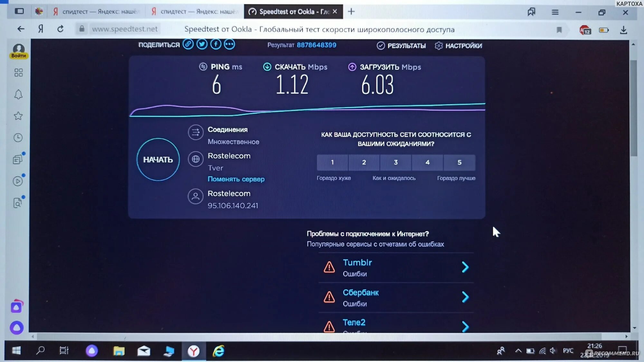This screenshot has height=362, width=644.
Task: Open result number 8878648399 link
Action: click(316, 45)
